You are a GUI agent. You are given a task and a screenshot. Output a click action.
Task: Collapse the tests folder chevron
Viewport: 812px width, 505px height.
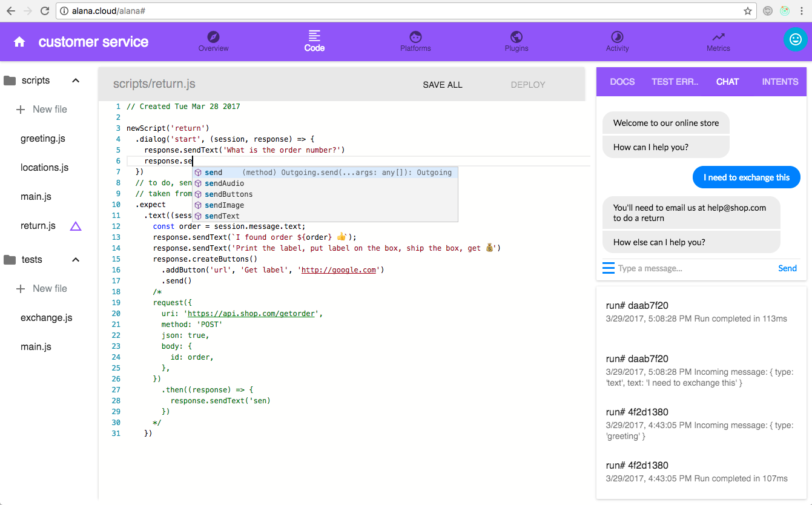[x=76, y=260]
